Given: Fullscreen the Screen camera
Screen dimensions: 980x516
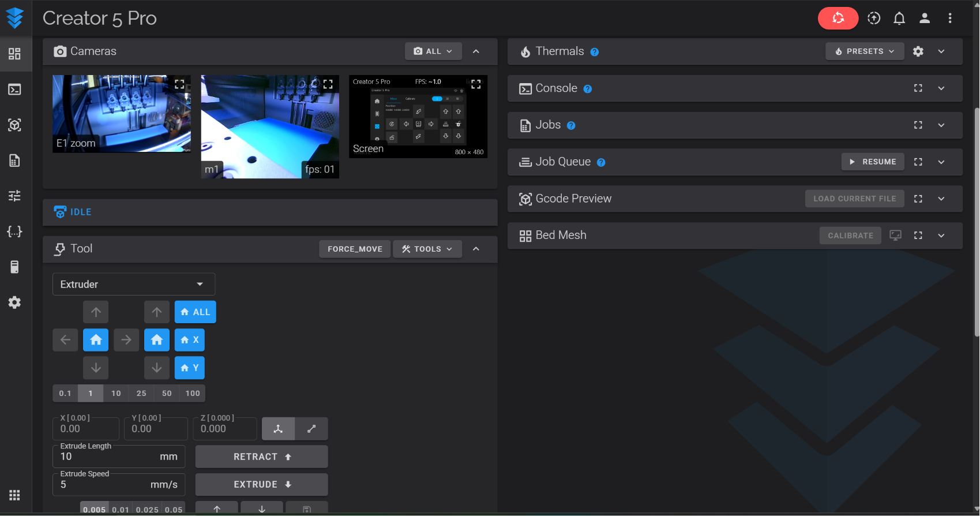Looking at the screenshot, I should point(476,84).
